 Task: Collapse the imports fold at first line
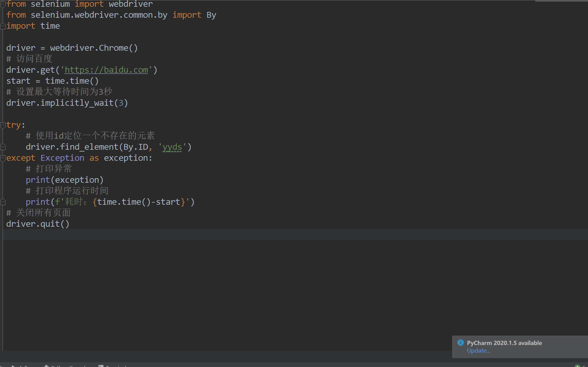click(x=3, y=4)
